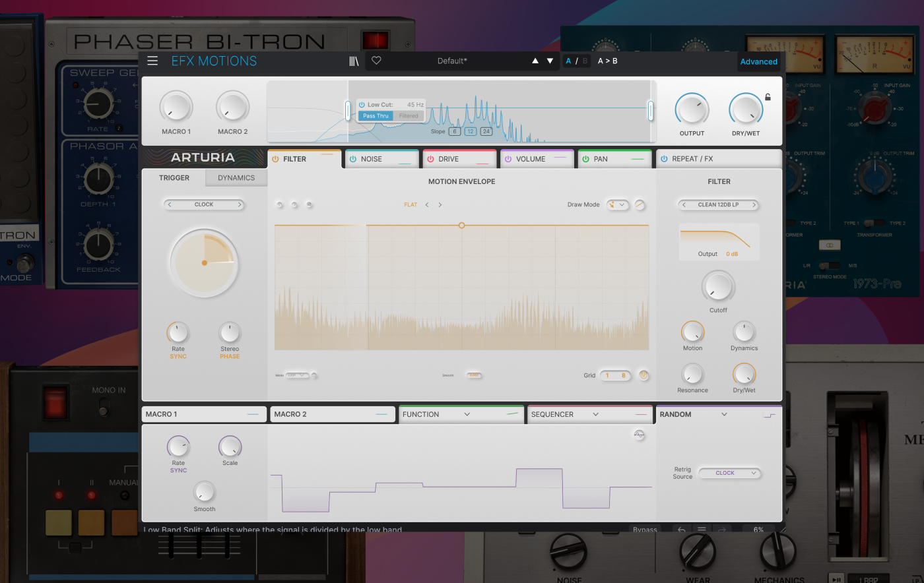Set slope to 24 dB
Image resolution: width=924 pixels, height=583 pixels.
click(x=486, y=131)
